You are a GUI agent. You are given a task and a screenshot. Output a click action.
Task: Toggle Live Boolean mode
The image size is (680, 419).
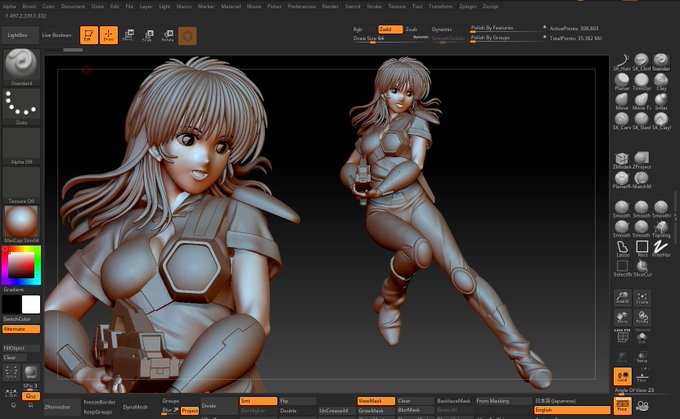pyautogui.click(x=56, y=35)
